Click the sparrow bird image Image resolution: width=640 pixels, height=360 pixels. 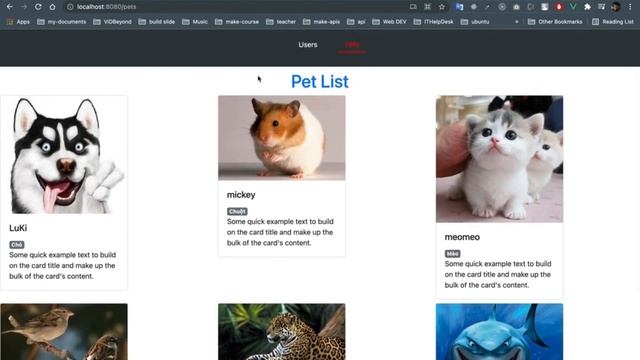64,332
